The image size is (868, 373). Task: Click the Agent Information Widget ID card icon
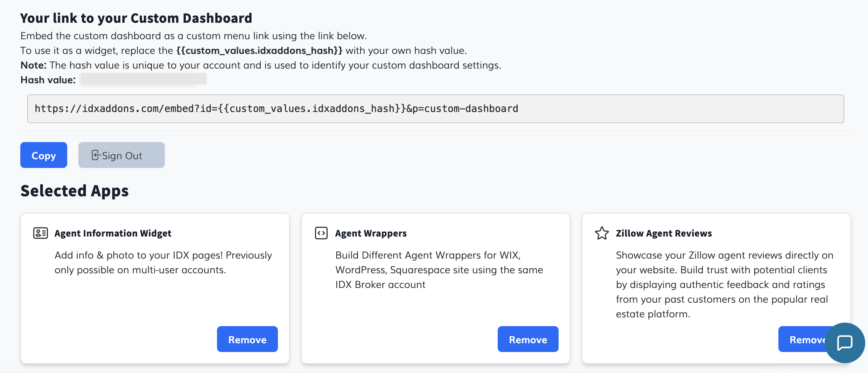point(41,233)
